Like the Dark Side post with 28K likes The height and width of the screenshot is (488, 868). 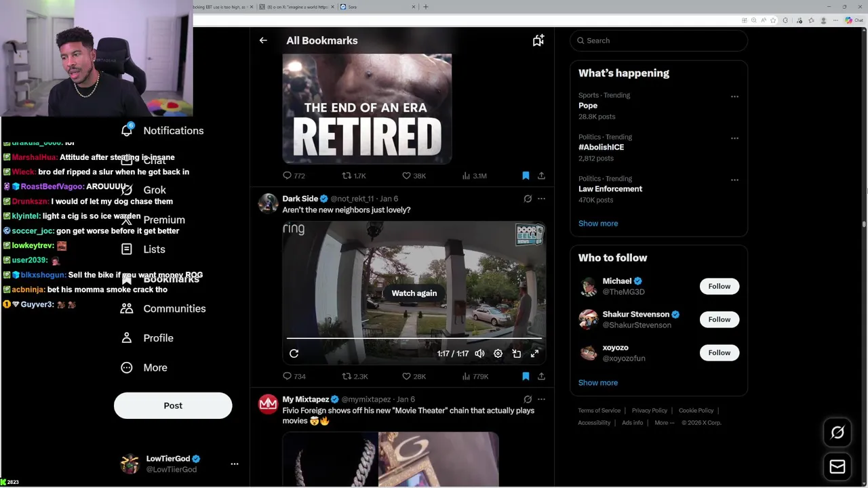414,376
